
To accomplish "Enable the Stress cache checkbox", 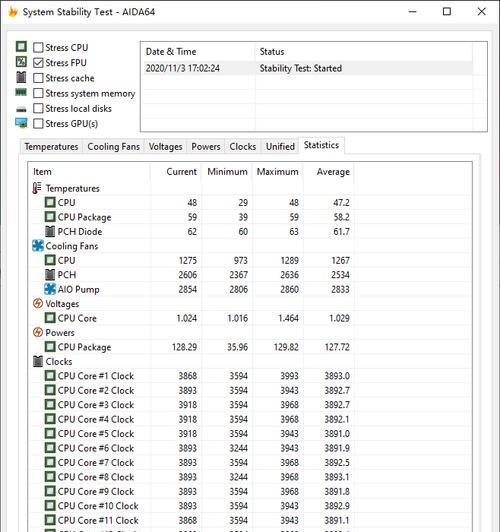I will click(x=38, y=78).
